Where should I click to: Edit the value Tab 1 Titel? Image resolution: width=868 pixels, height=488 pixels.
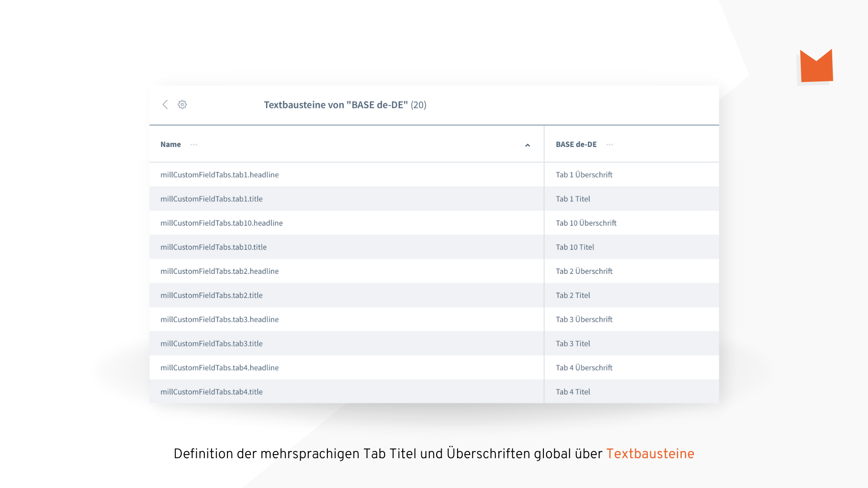pyautogui.click(x=573, y=199)
